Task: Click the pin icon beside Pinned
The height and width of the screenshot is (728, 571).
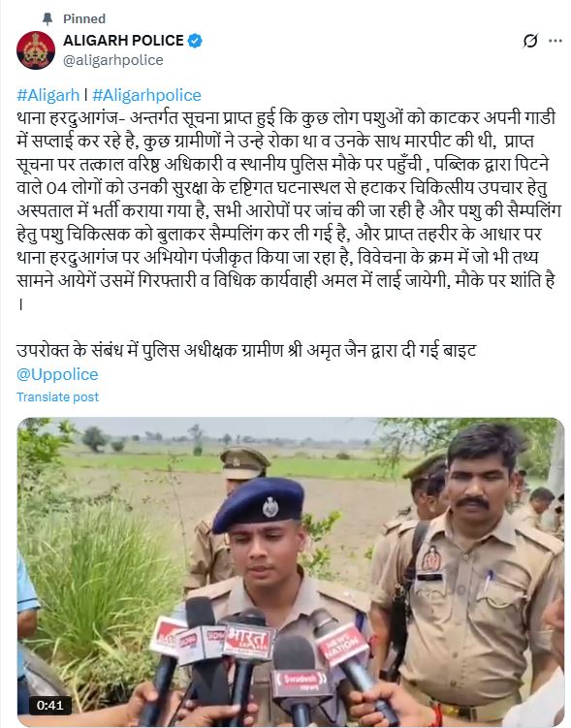Action: click(x=48, y=18)
